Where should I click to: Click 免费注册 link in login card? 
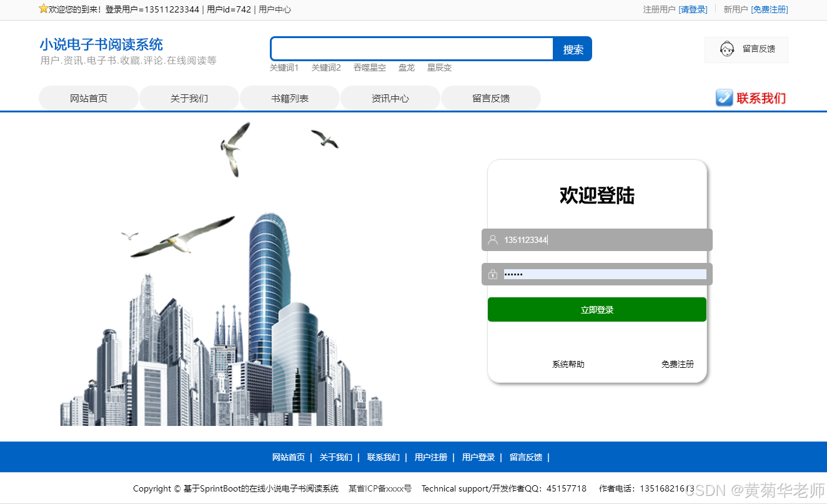coord(678,364)
